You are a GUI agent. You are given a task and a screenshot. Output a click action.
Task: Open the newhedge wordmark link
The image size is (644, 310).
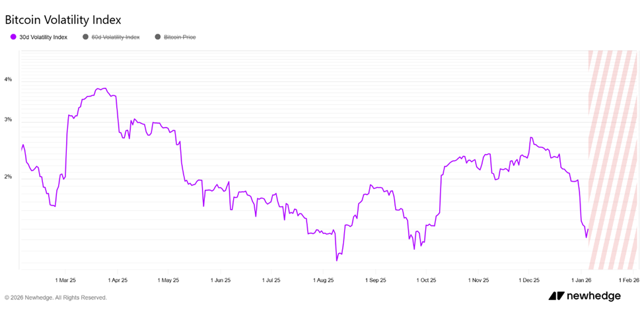[x=593, y=296]
